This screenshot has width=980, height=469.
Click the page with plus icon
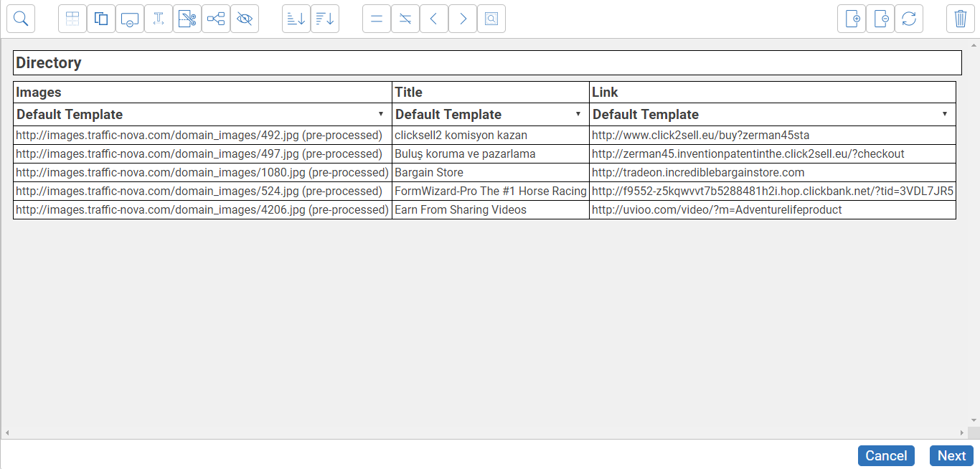[852, 19]
